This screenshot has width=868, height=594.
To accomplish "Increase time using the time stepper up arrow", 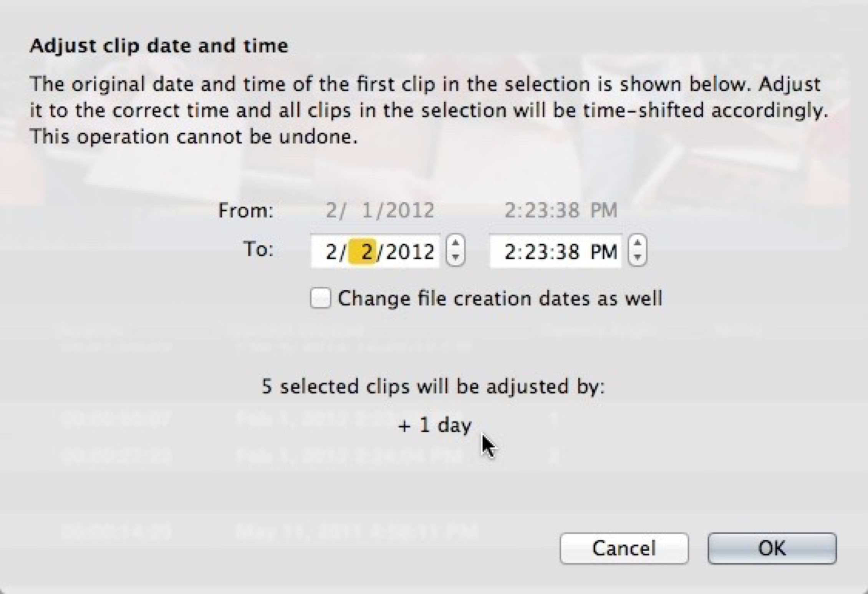I will pos(638,244).
